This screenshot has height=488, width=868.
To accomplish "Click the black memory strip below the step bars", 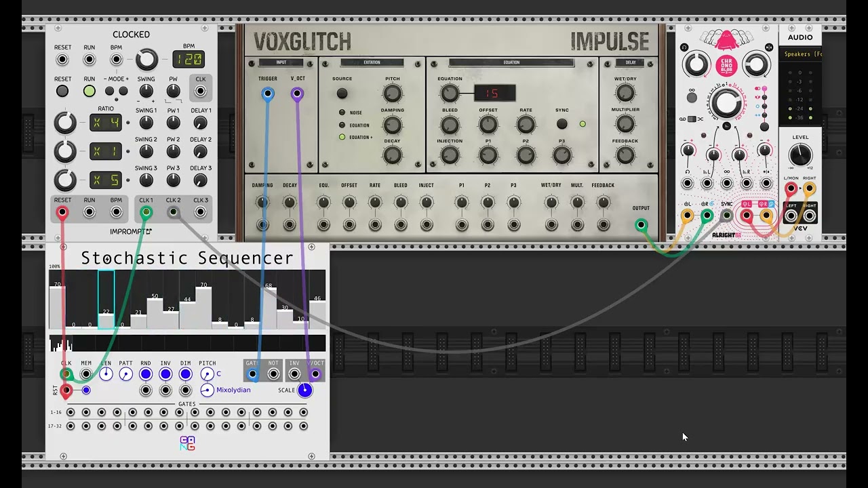I will click(x=187, y=344).
